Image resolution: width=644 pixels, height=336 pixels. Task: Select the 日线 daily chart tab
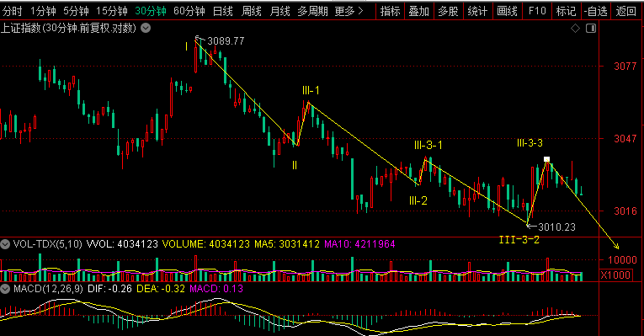222,11
